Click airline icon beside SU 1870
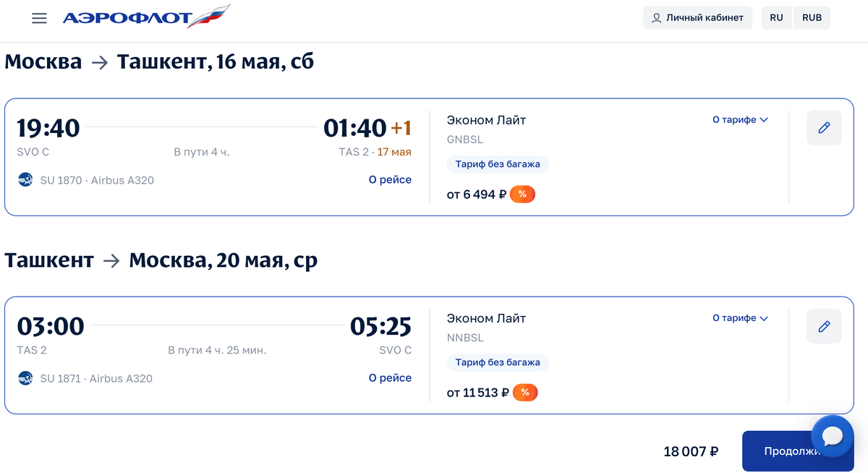This screenshot has height=473, width=868. [x=25, y=180]
